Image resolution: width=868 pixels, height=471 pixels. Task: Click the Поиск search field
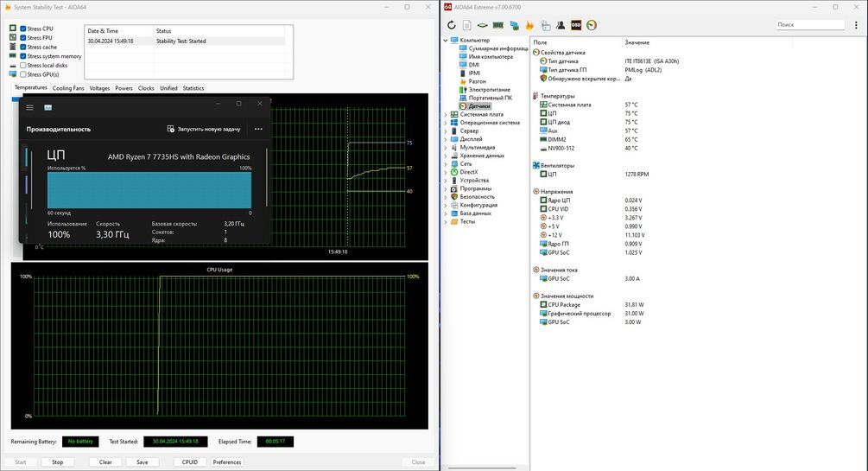click(x=810, y=24)
